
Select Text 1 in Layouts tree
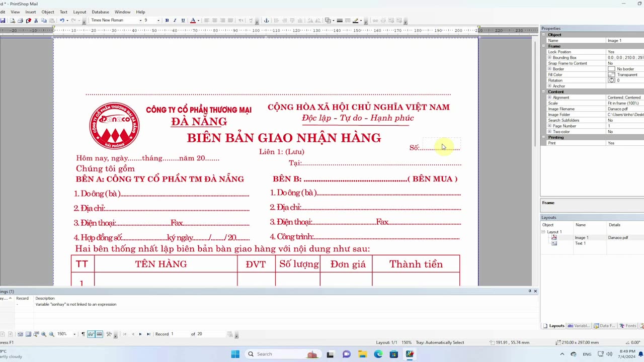coord(580,243)
